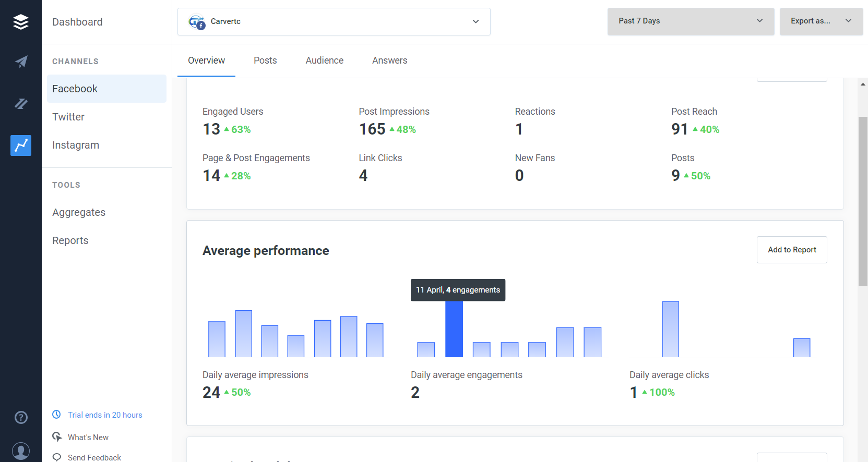Viewport: 868px width, 462px height.
Task: Click the highlighted 11 April engagements bar
Action: 454,329
